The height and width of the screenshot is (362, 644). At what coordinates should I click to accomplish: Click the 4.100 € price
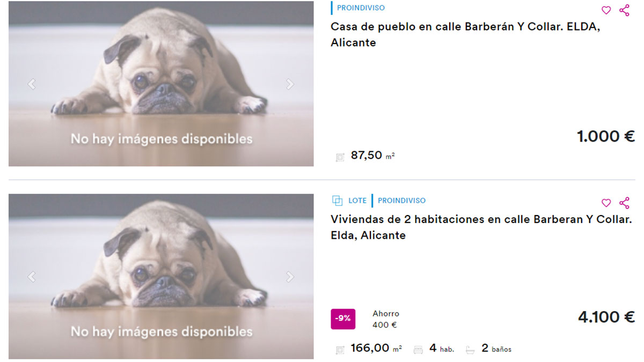click(606, 317)
